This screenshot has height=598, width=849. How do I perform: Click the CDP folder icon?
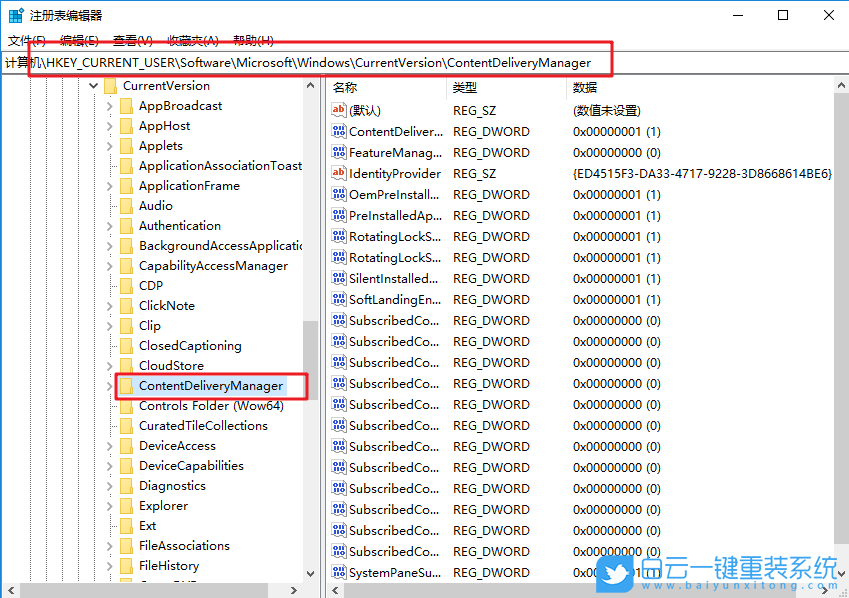click(x=127, y=285)
